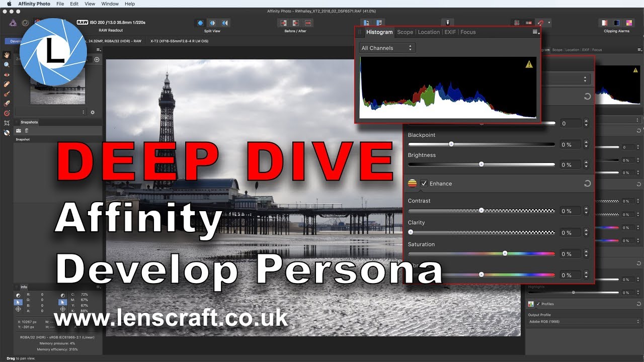This screenshot has width=644, height=362.
Task: Open the Help menu
Action: (x=130, y=4)
